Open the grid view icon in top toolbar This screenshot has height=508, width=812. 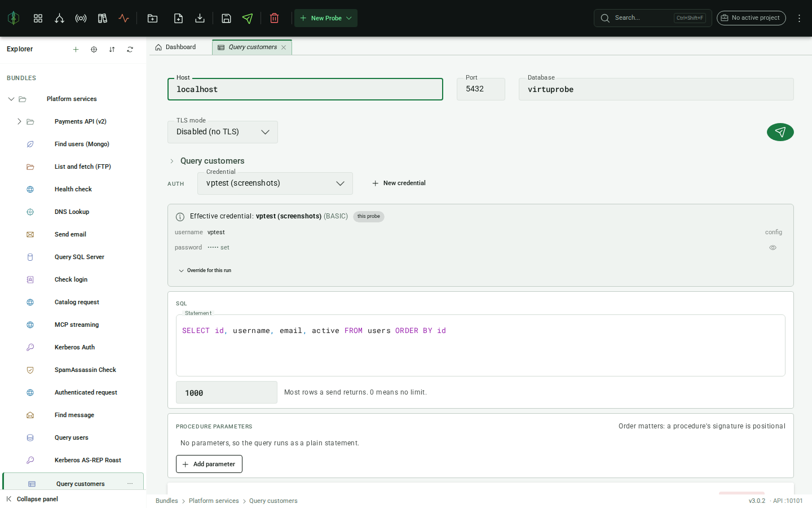coord(38,18)
